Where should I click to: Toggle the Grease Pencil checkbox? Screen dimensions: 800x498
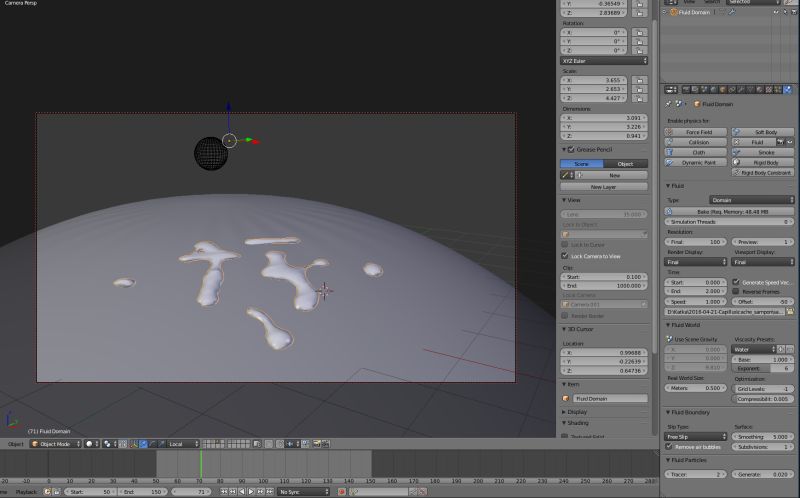pos(571,150)
